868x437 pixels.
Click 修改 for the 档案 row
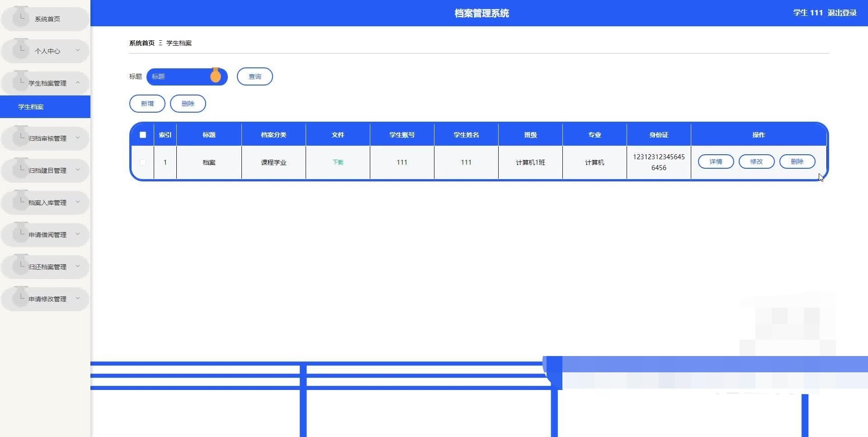pyautogui.click(x=757, y=161)
